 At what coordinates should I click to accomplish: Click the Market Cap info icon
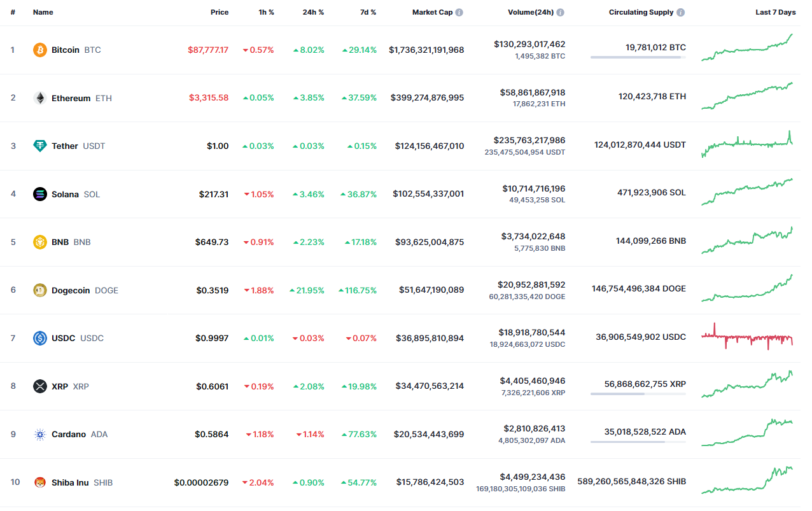[x=459, y=12]
